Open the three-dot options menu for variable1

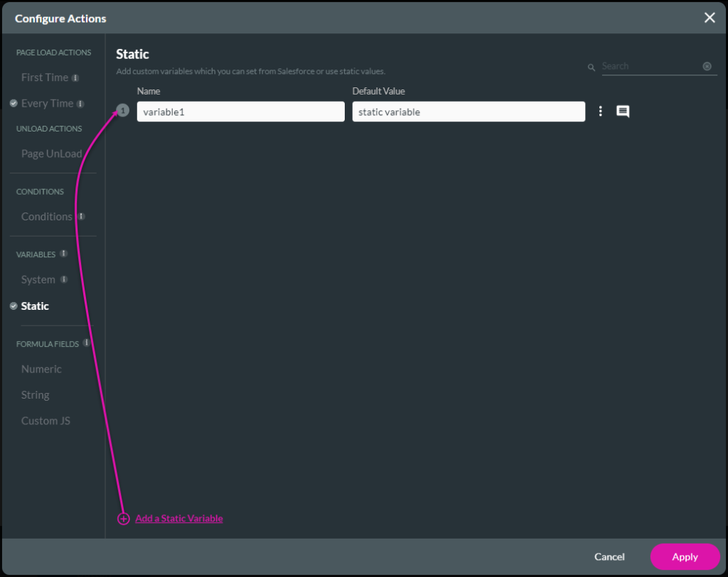(x=601, y=112)
